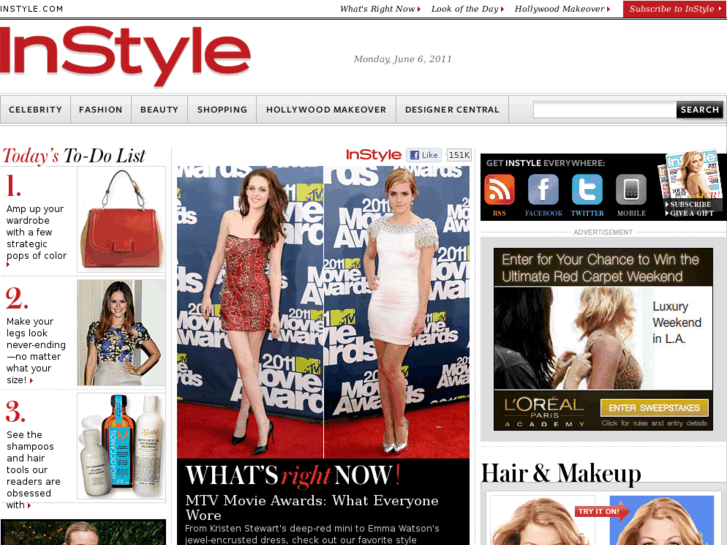
Task: Click the Give a Gift link
Action: tap(690, 213)
